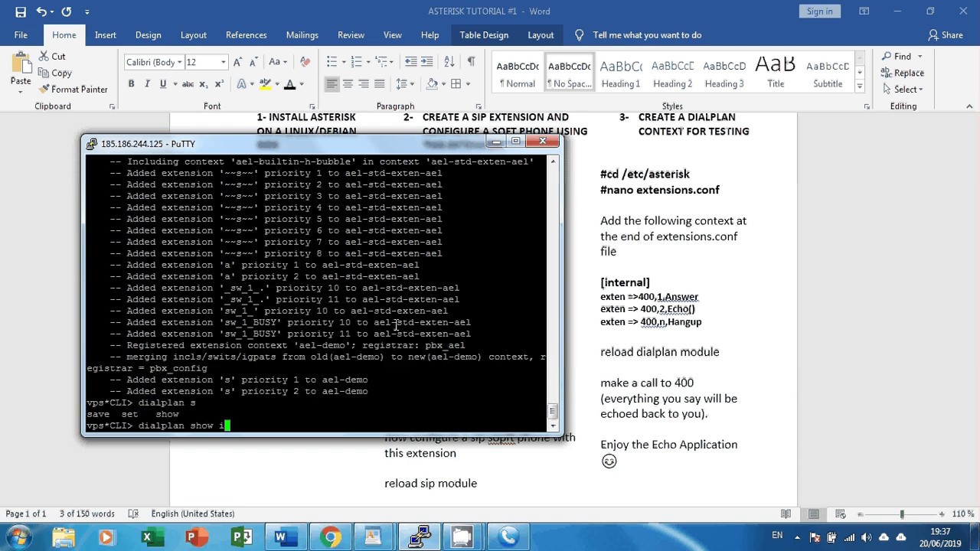Click the Sign in button

coord(819,11)
